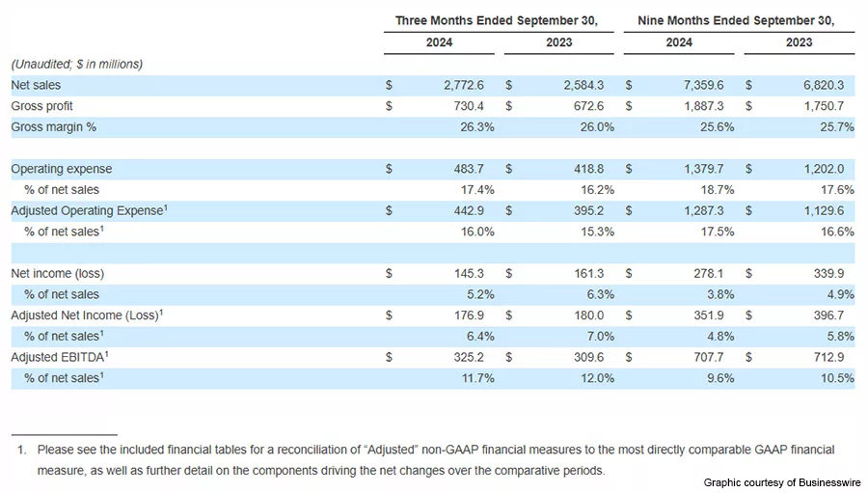Select the 2023 column header under Nine Months
868x493 pixels.
point(799,42)
